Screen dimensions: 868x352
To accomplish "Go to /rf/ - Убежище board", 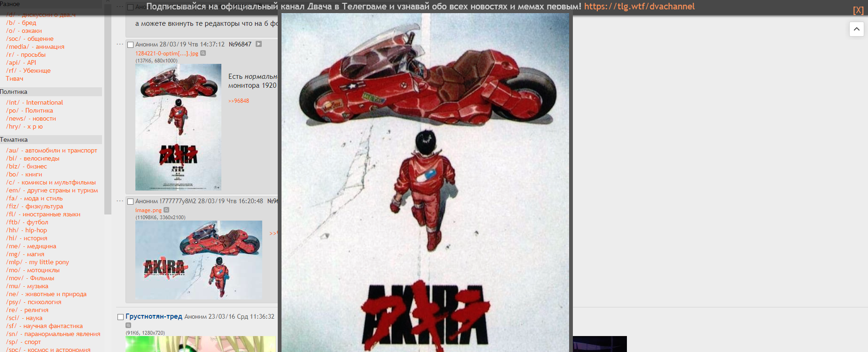I will tap(28, 70).
